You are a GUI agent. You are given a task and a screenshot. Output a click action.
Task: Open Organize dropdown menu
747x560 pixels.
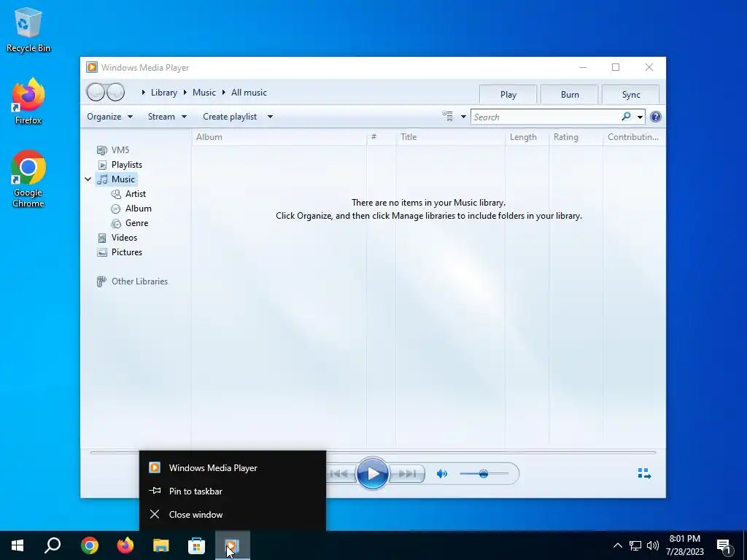point(109,117)
